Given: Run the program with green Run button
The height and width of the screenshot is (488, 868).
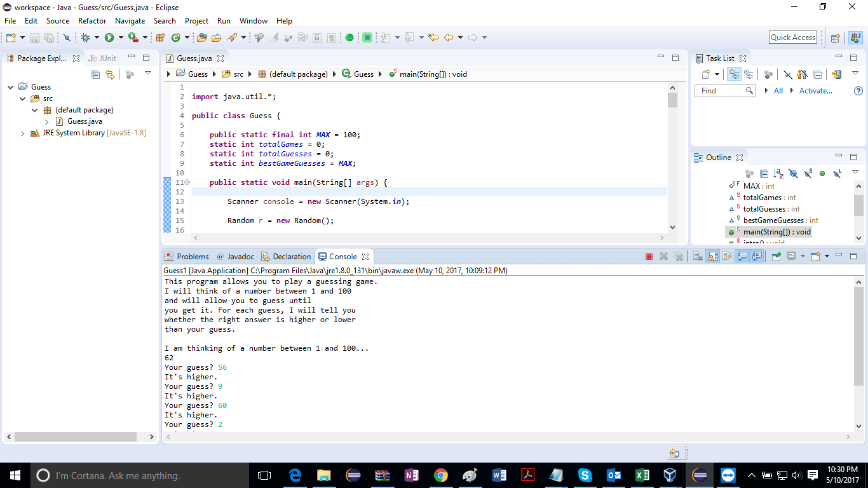Looking at the screenshot, I should (109, 37).
